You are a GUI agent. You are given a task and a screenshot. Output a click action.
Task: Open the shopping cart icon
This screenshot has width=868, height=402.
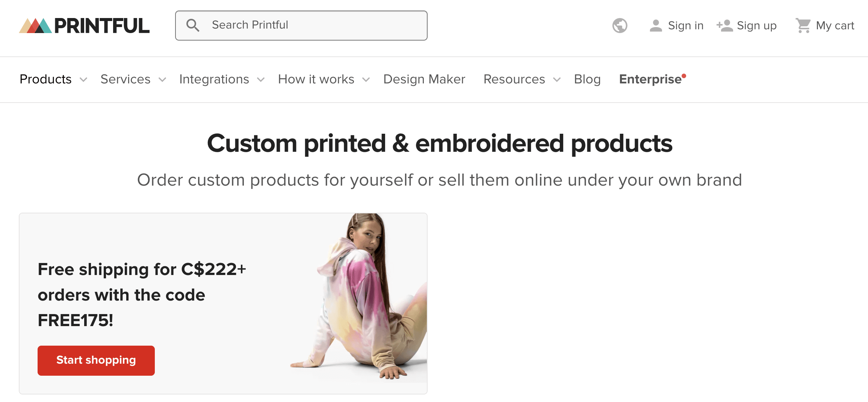coord(803,26)
